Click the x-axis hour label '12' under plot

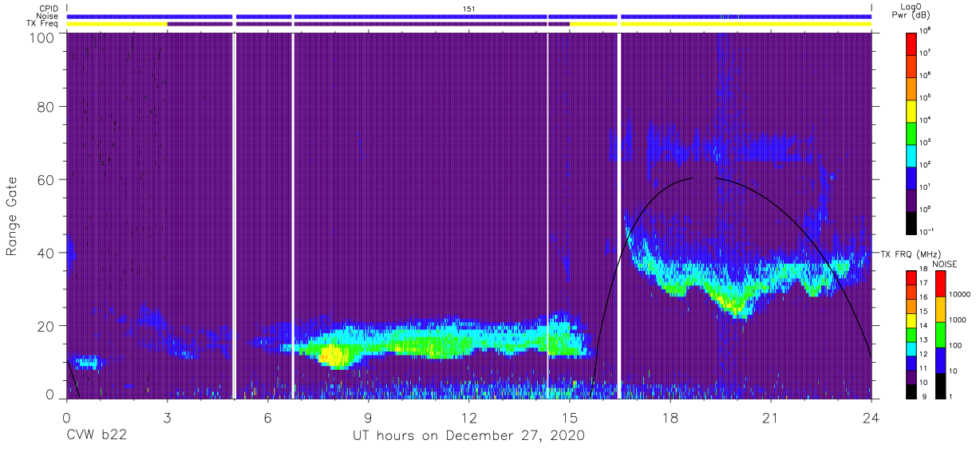point(469,417)
